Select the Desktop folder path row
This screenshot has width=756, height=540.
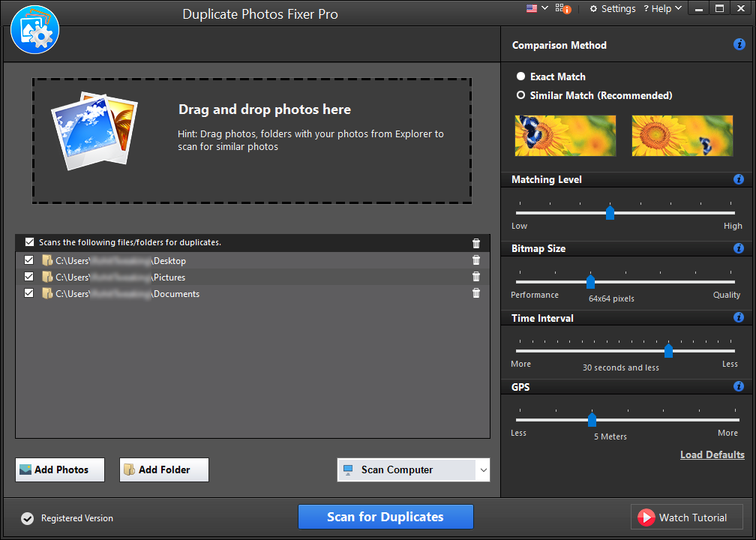click(x=253, y=260)
